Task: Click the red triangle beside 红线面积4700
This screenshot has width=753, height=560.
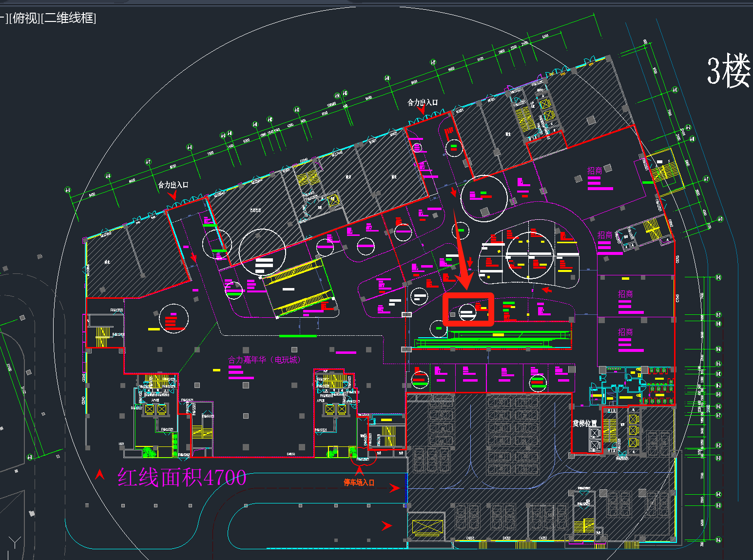Action: tap(100, 475)
